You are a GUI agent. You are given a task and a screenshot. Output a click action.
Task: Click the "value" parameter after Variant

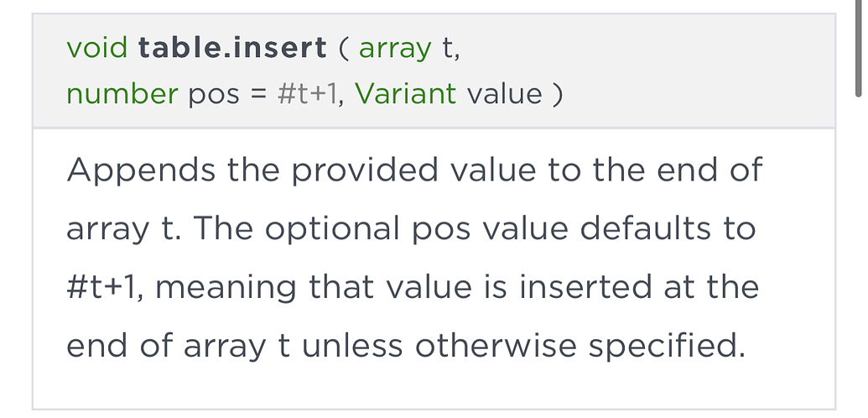pyautogui.click(x=505, y=94)
